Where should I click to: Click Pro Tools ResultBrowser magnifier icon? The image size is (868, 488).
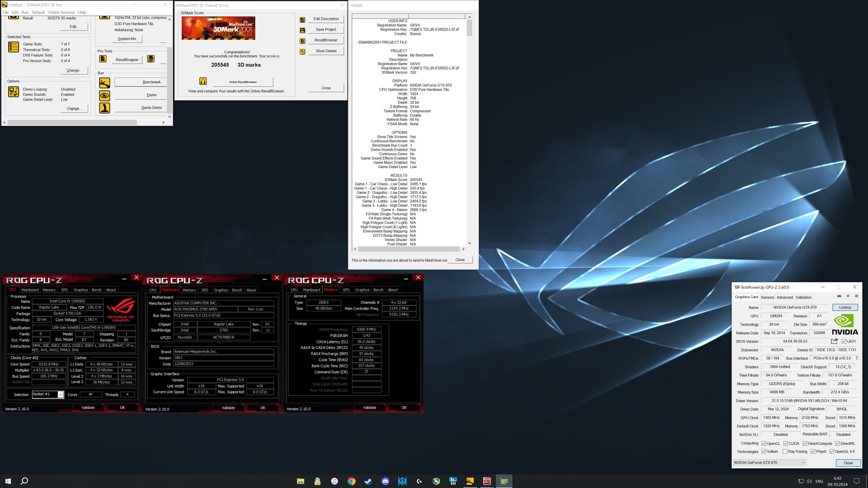click(x=103, y=59)
